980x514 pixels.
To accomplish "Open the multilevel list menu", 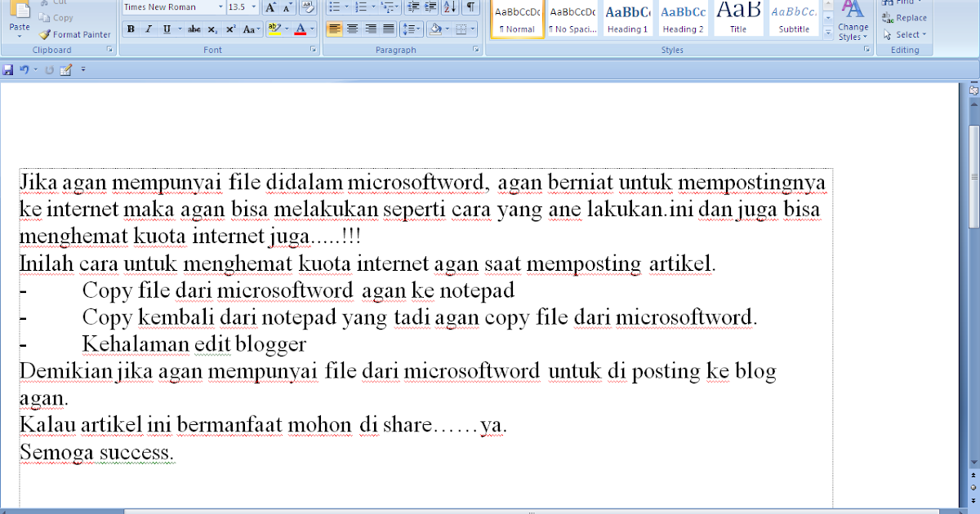I will 390,7.
